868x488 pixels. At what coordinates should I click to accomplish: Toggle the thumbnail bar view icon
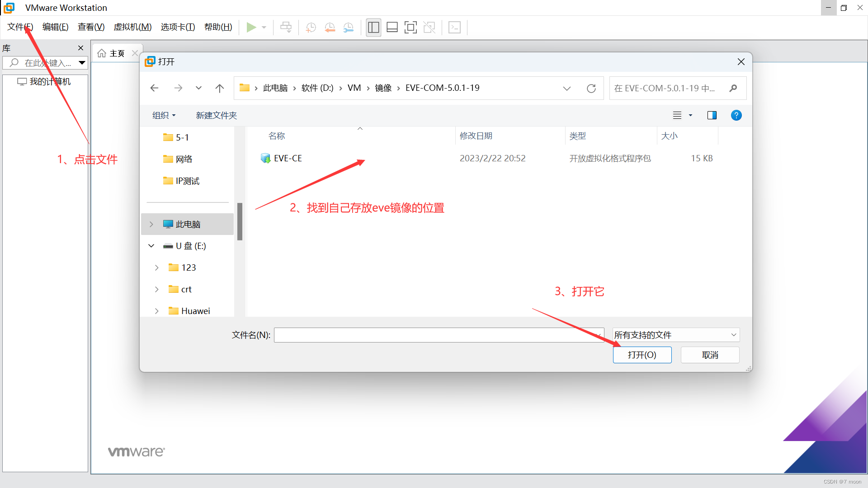[392, 28]
